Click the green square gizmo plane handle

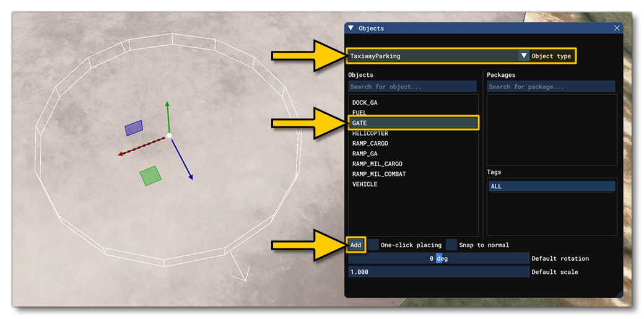point(150,176)
